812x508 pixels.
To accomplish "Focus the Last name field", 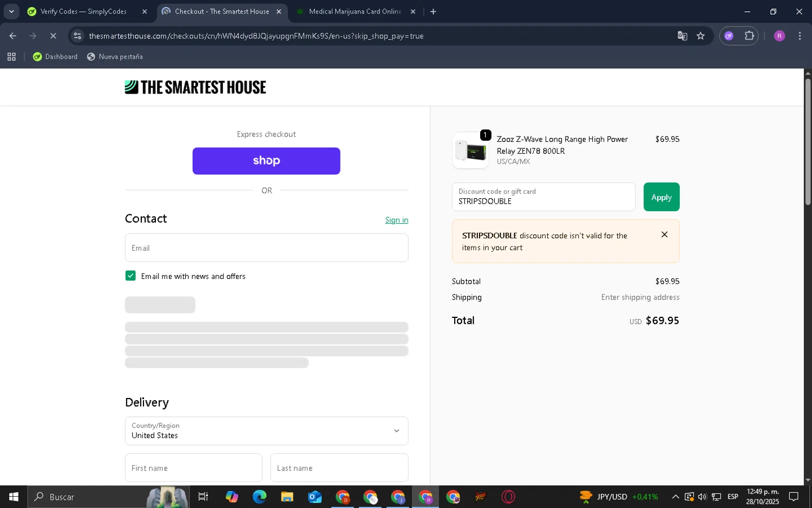I will tap(339, 468).
